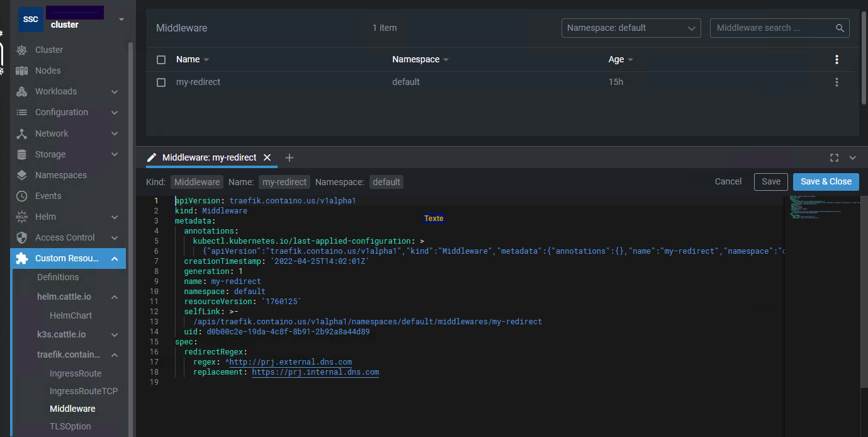This screenshot has width=868, height=437.
Task: Add a new dock tab with plus icon
Action: (x=290, y=157)
